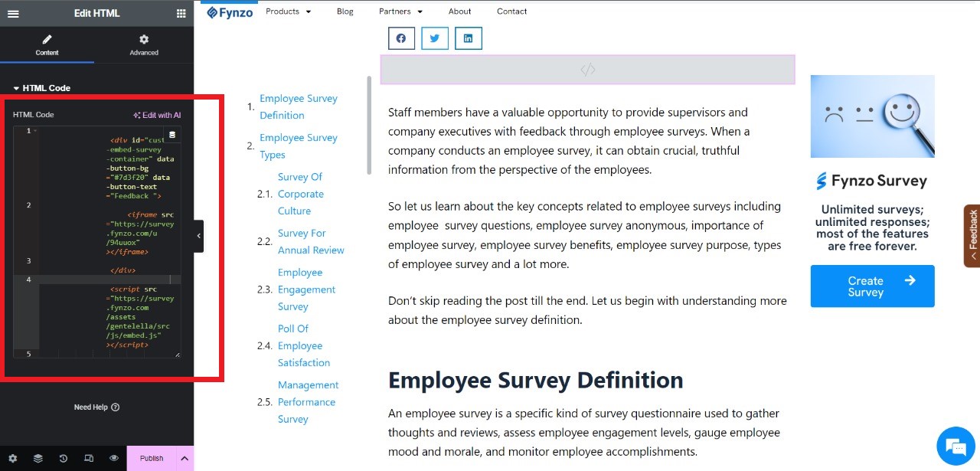Go to Poll Of Employee Satisfaction link

(304, 345)
